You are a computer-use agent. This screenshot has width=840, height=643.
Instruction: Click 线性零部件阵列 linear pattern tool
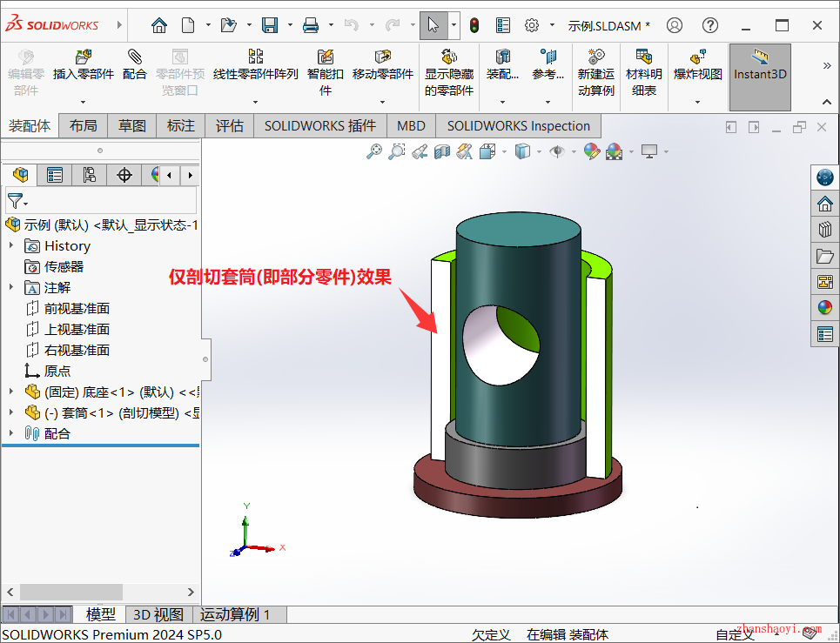(x=256, y=64)
